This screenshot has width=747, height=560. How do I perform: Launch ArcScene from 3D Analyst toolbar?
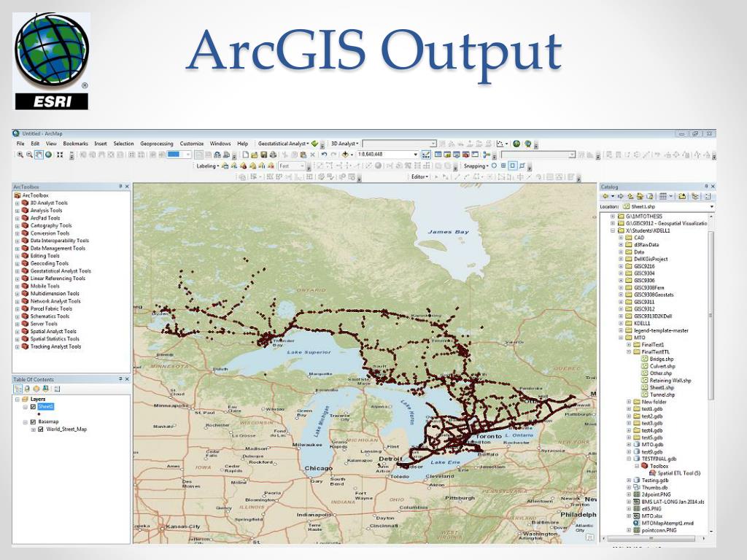[x=528, y=144]
